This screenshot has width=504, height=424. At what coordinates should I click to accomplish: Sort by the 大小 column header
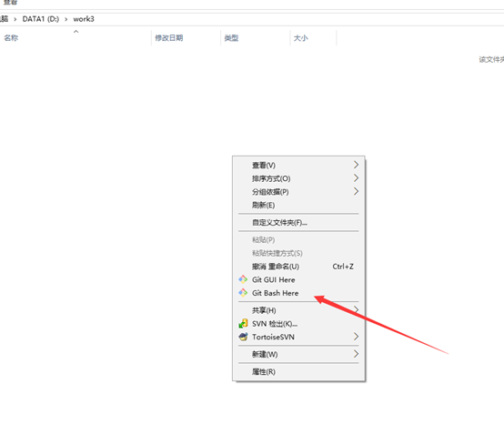point(313,38)
